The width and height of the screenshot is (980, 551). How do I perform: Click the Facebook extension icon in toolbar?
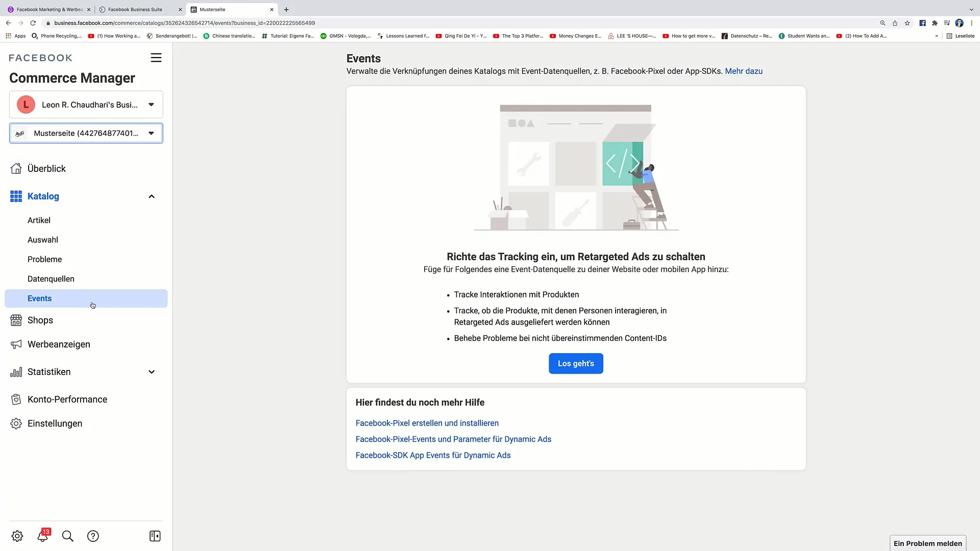(922, 23)
